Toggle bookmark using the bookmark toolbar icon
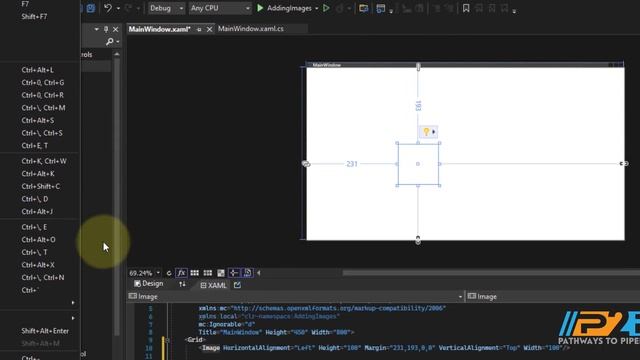The height and width of the screenshot is (360, 640). coord(466,8)
